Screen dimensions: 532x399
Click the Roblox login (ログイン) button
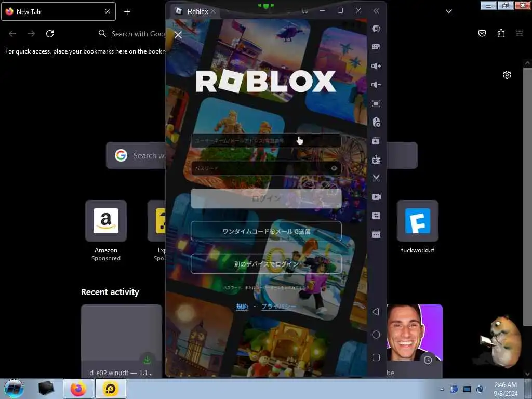(266, 198)
